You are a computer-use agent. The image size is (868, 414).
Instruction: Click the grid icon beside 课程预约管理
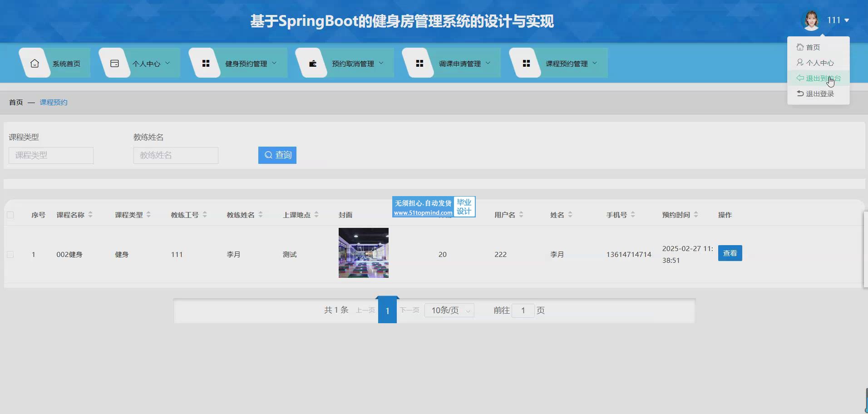(x=526, y=64)
